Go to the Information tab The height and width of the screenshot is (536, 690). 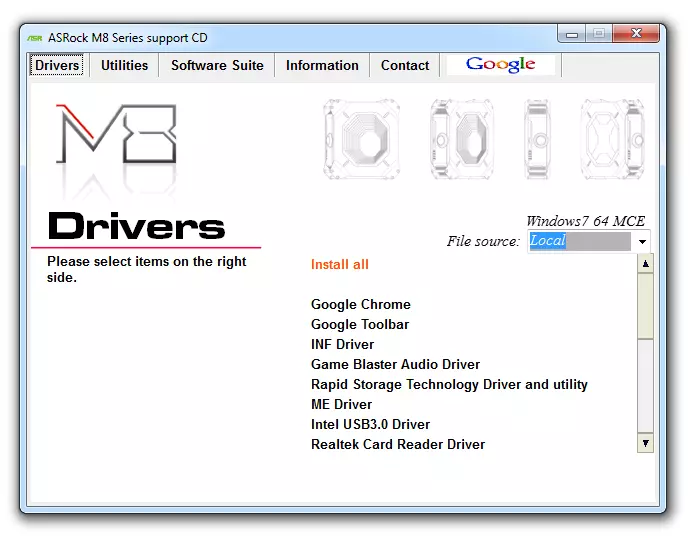click(322, 65)
